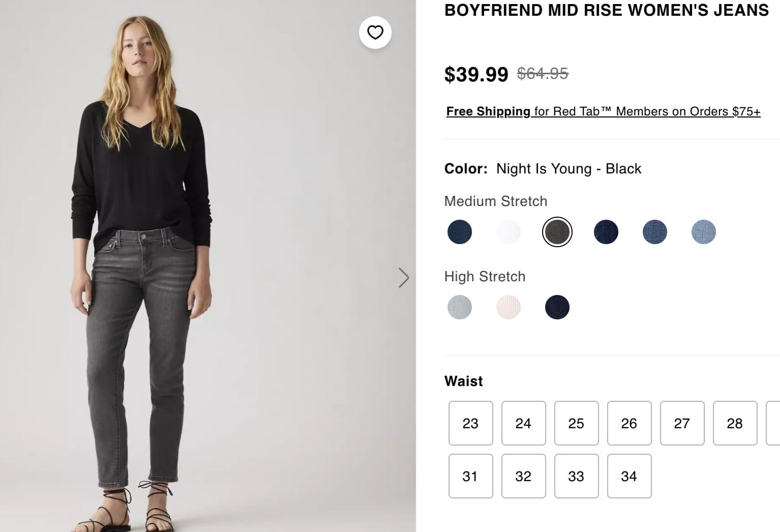This screenshot has height=532, width=780.
Task: Pick waist size 25
Action: (x=577, y=423)
